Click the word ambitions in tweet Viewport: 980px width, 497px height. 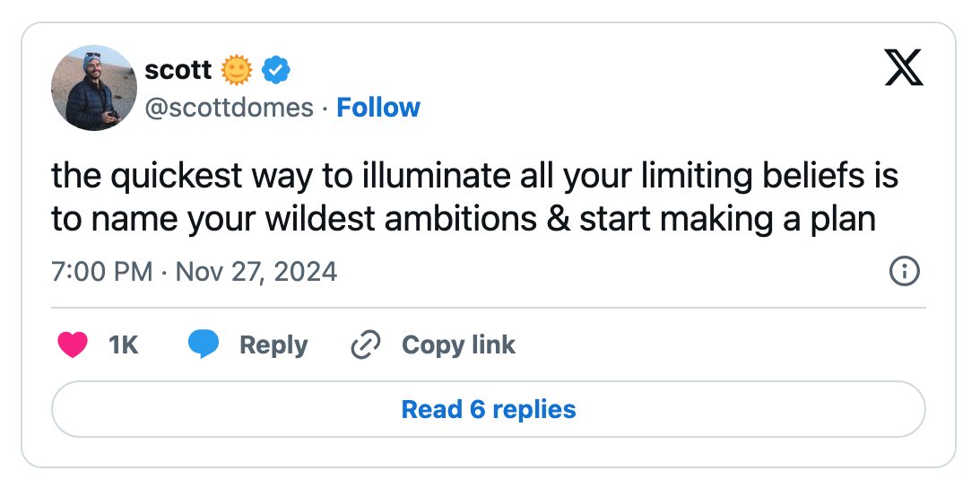tap(461, 220)
